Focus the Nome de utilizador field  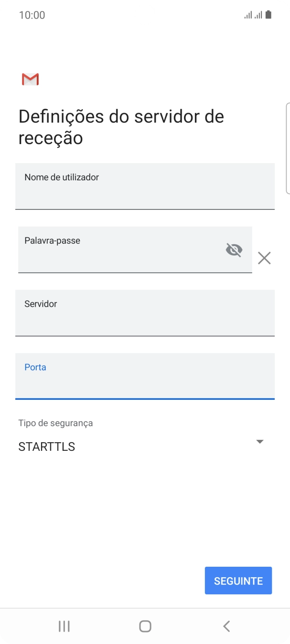pyautogui.click(x=145, y=187)
